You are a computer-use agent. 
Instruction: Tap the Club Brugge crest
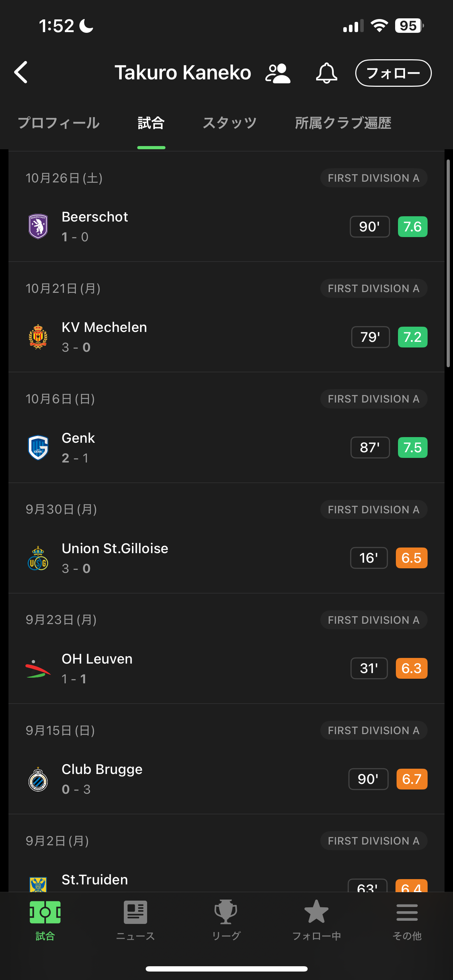tap(38, 779)
